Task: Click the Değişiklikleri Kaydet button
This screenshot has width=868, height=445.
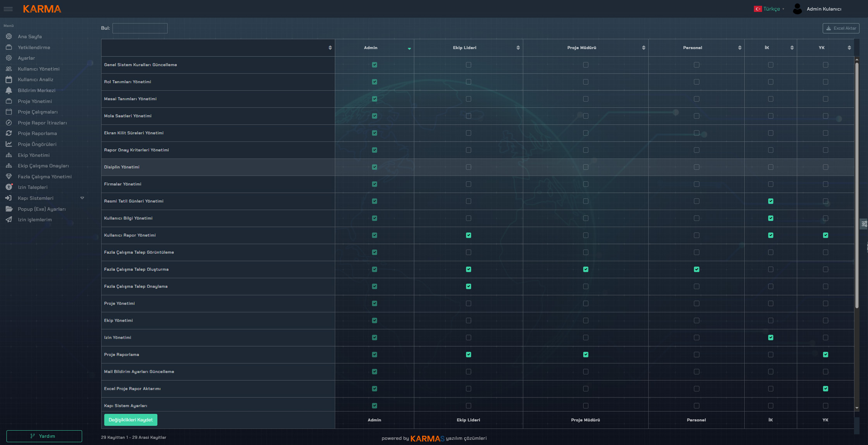Action: coord(131,420)
